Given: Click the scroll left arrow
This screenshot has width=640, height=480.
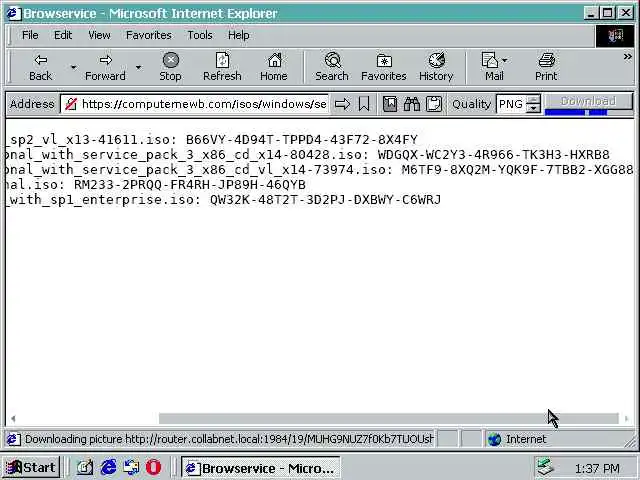Looking at the screenshot, I should coord(13,419).
